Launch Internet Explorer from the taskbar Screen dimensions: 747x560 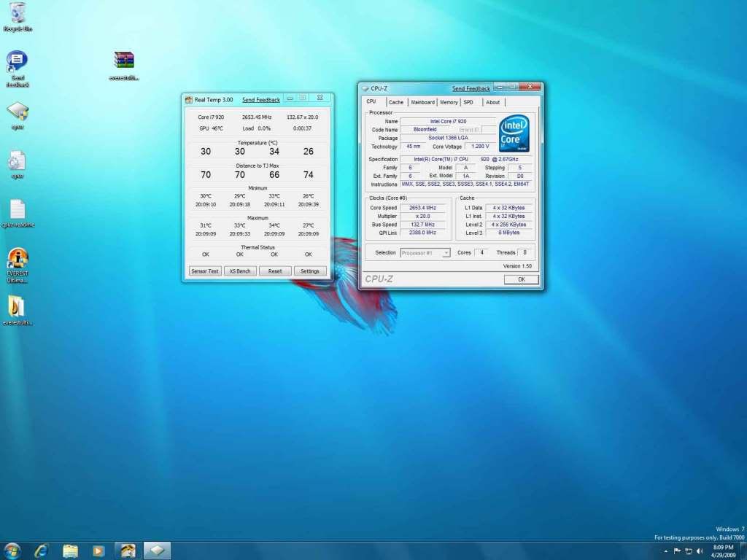click(42, 551)
